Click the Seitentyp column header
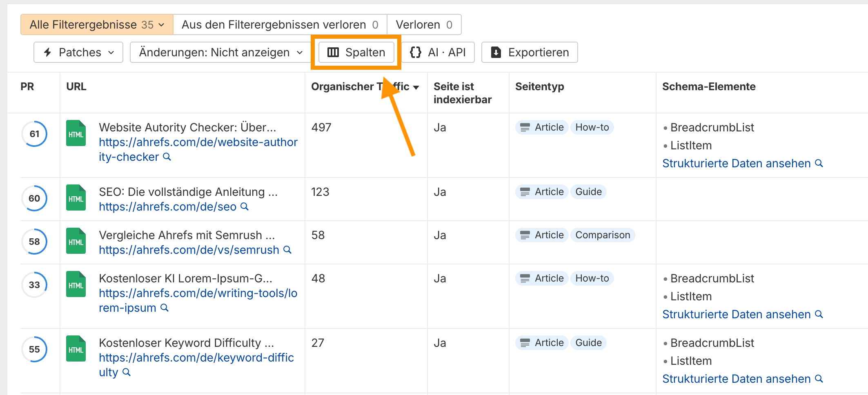 click(540, 87)
